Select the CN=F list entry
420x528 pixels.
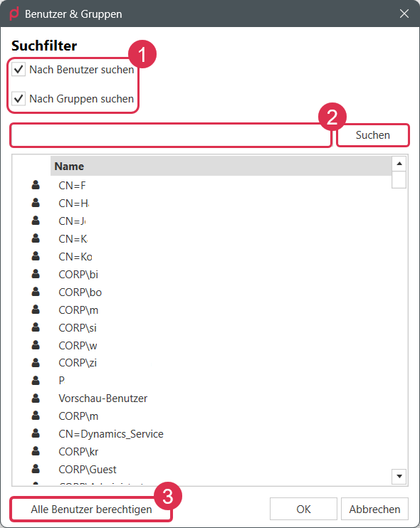(72, 186)
